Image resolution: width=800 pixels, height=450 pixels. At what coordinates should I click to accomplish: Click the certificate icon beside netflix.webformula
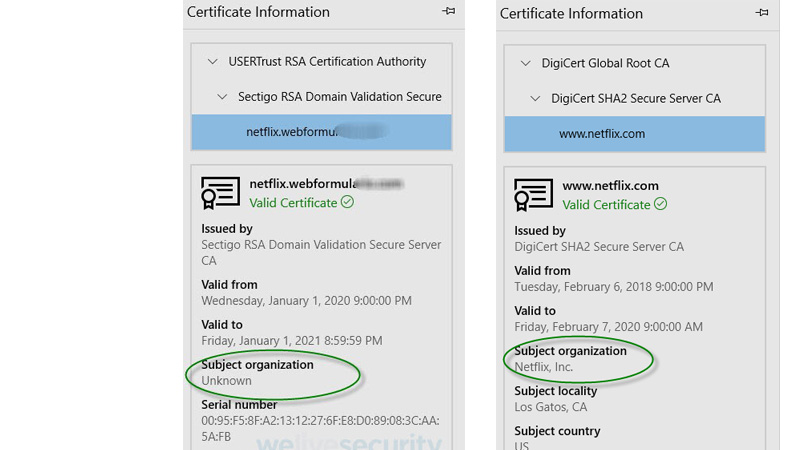point(220,193)
